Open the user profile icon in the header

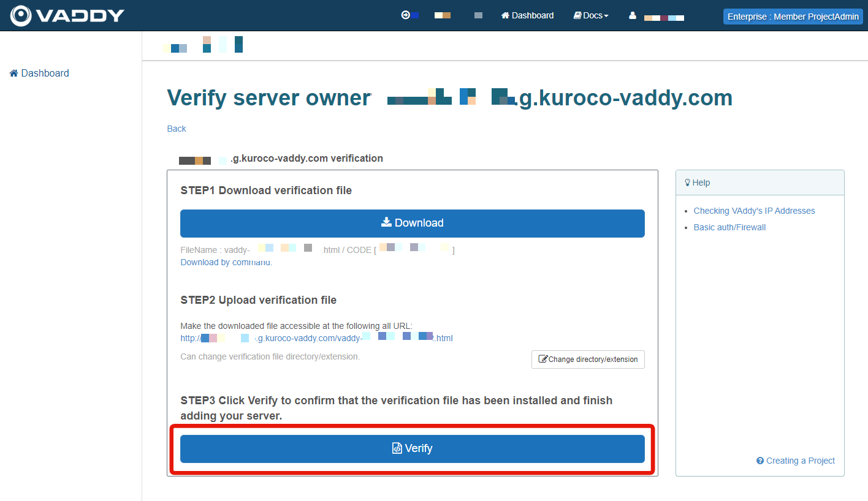point(633,15)
